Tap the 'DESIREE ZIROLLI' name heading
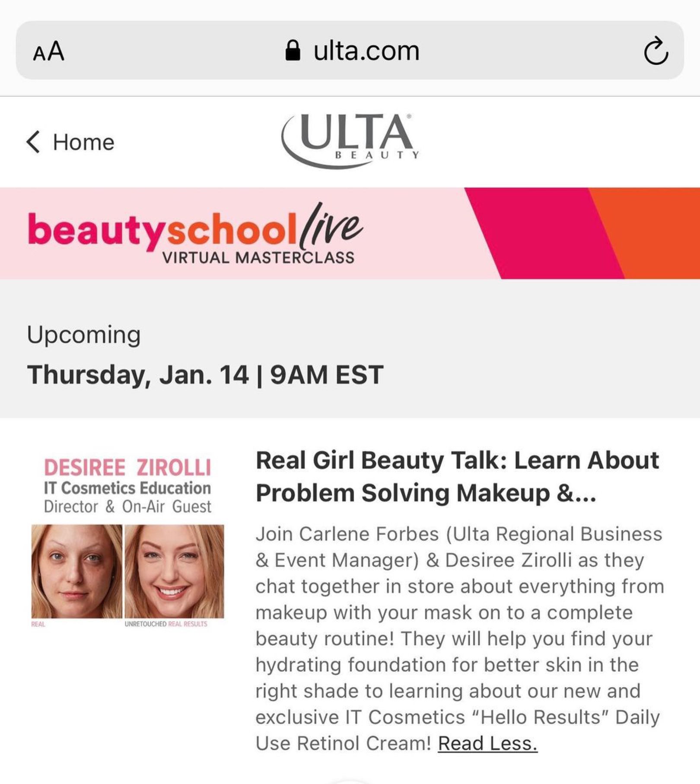The image size is (700, 784). [127, 468]
